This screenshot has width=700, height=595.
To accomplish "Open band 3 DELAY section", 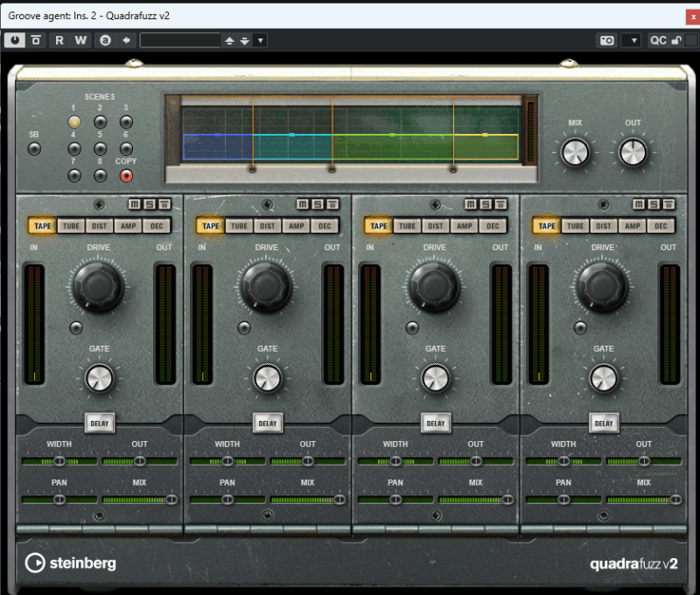I will click(436, 423).
